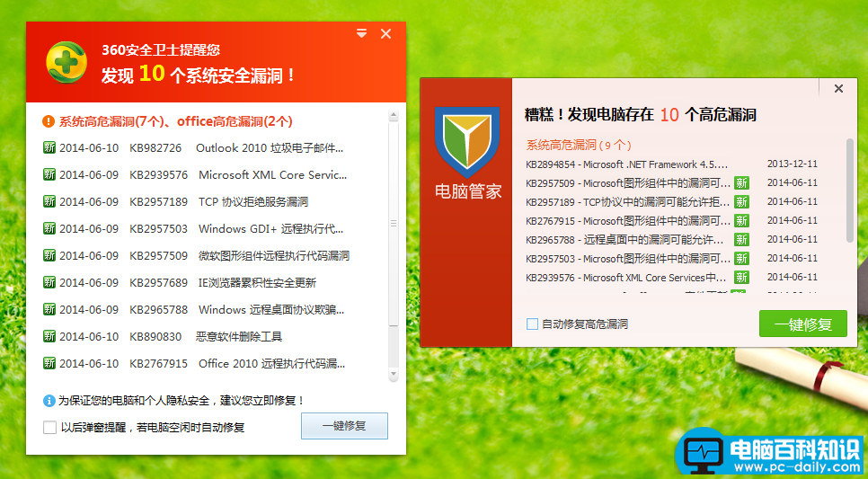Viewport: 868px width, 479px height.
Task: Click the scroll-down arrow in 360 list
Action: (394, 375)
